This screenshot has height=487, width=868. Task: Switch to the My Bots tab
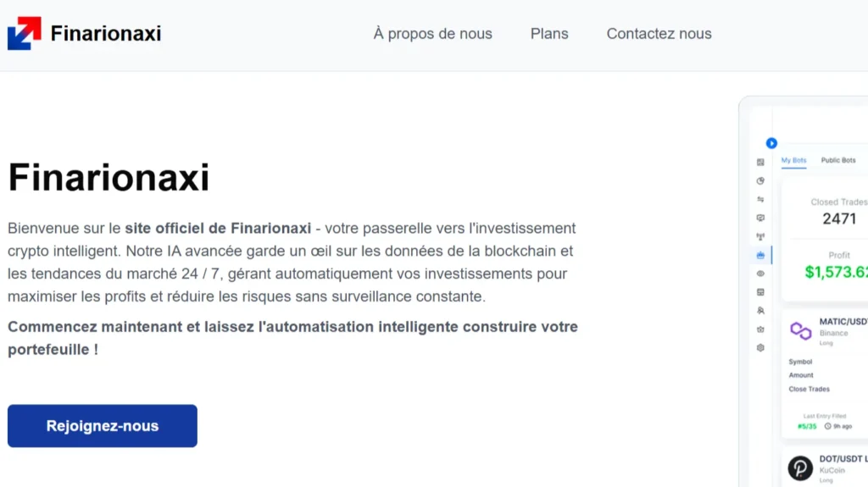point(793,160)
